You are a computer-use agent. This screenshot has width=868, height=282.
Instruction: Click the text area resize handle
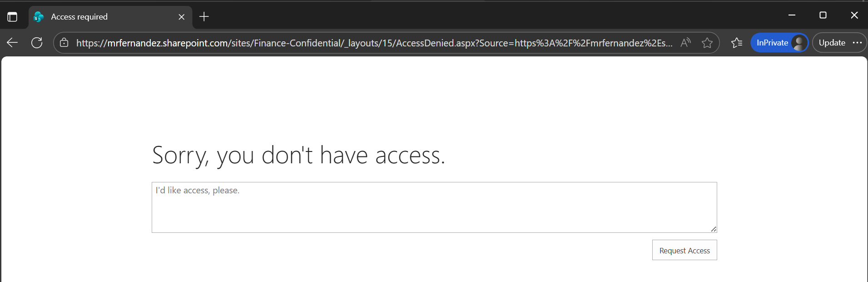714,229
